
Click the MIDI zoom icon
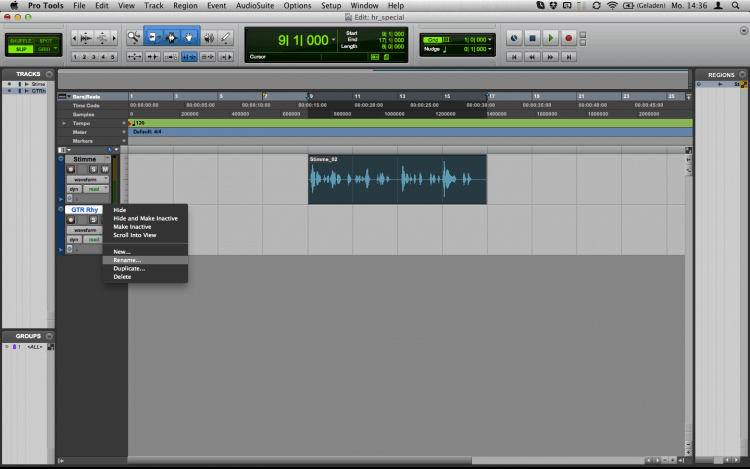pos(102,38)
